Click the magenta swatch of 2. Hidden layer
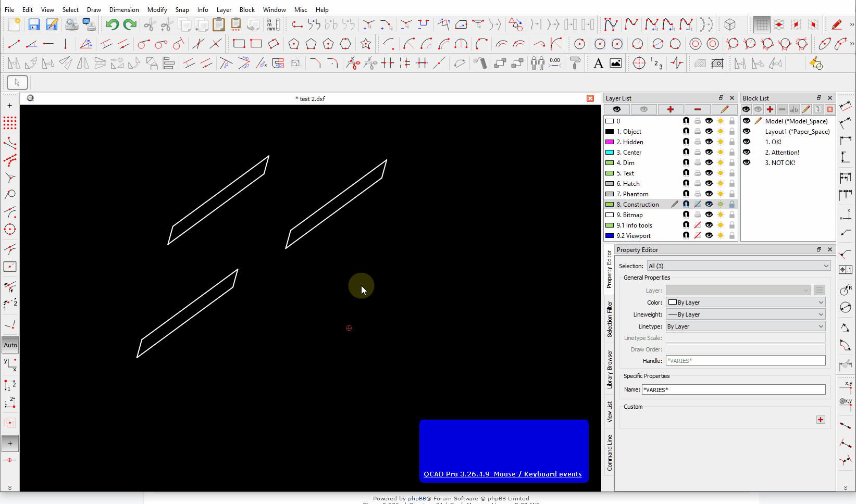 tap(609, 142)
